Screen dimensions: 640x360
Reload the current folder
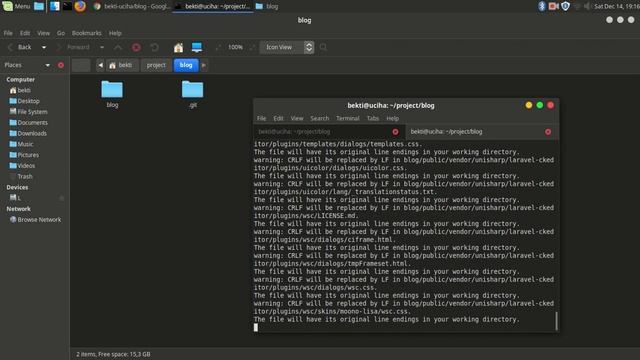pyautogui.click(x=155, y=47)
